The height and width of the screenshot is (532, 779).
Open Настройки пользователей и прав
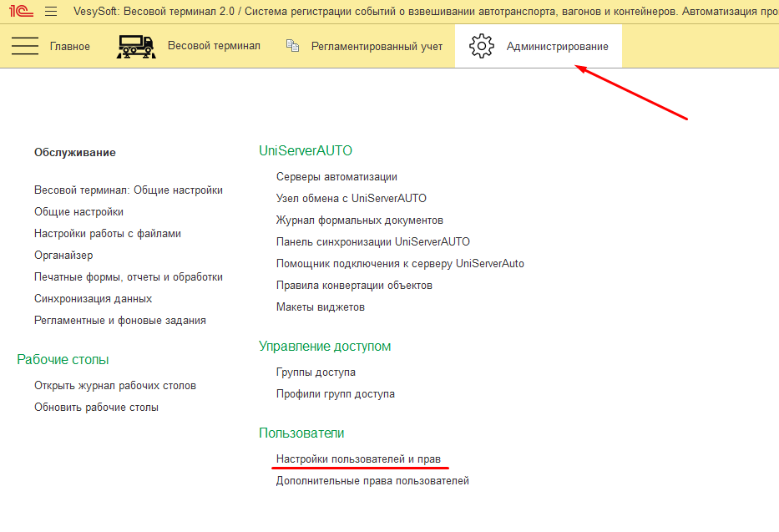(x=358, y=459)
